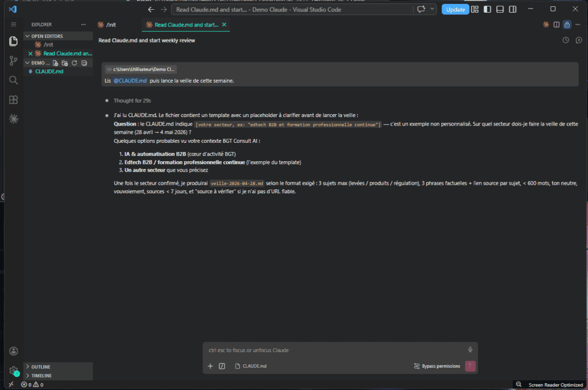Image resolution: width=588 pixels, height=390 pixels.
Task: Click the slash command icon in prompt box
Action: click(x=222, y=366)
